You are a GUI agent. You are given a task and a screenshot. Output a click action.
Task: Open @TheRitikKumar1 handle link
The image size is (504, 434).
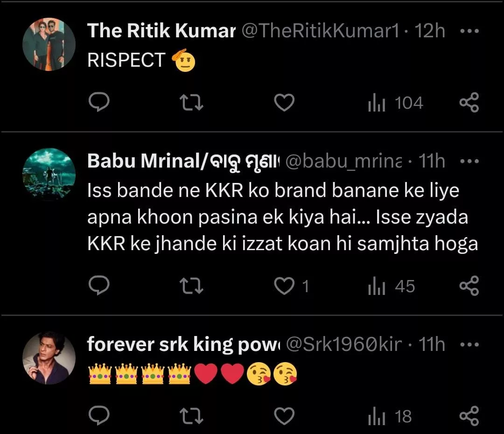[x=320, y=31]
